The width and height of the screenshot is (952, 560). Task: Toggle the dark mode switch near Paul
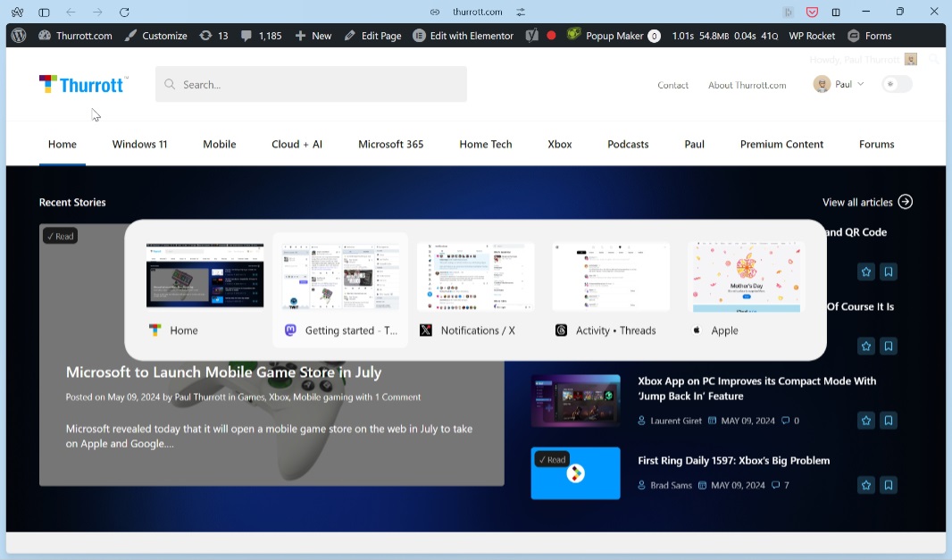897,84
